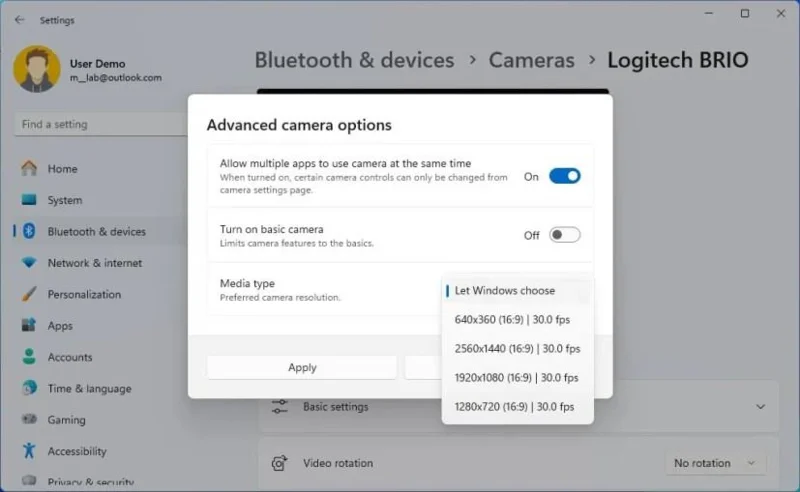Image resolution: width=800 pixels, height=492 pixels.
Task: Click the User Demo profile avatar
Action: tap(37, 69)
